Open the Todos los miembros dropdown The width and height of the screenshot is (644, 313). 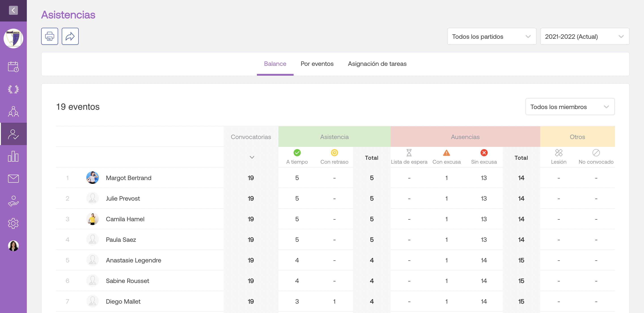coord(570,107)
